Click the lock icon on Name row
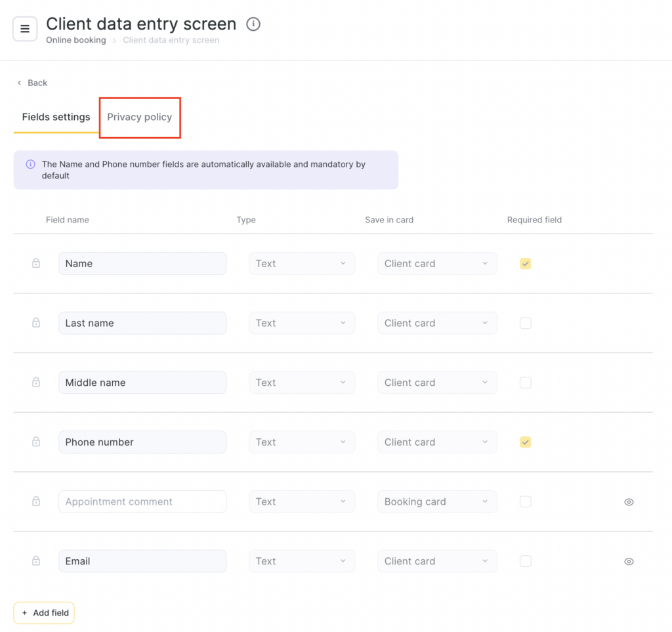The height and width of the screenshot is (632, 672). pyautogui.click(x=36, y=263)
